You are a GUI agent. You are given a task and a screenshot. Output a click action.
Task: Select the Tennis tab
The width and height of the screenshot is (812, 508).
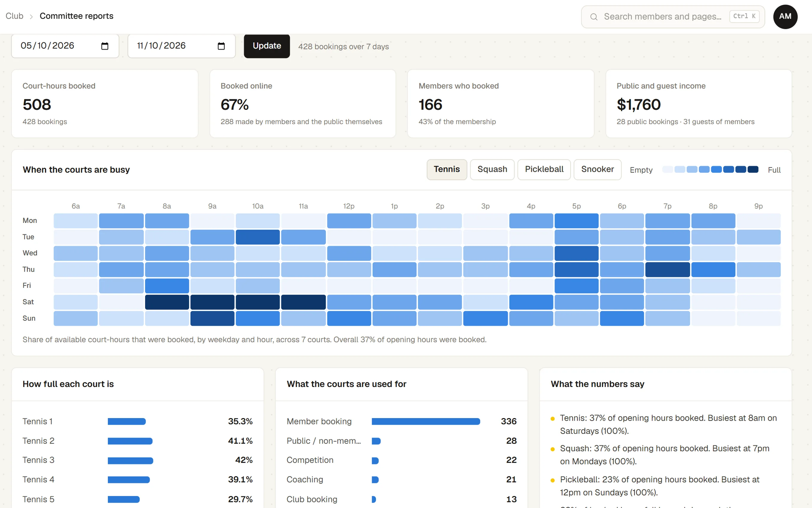pos(447,169)
